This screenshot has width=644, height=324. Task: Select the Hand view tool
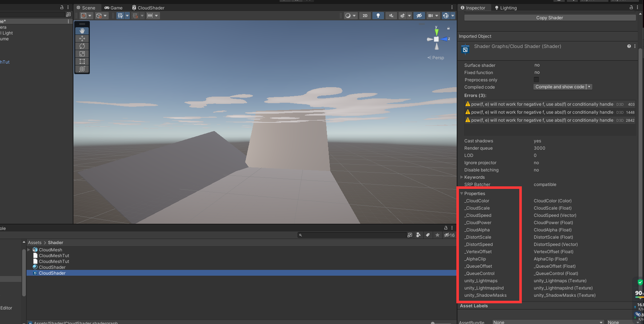82,31
